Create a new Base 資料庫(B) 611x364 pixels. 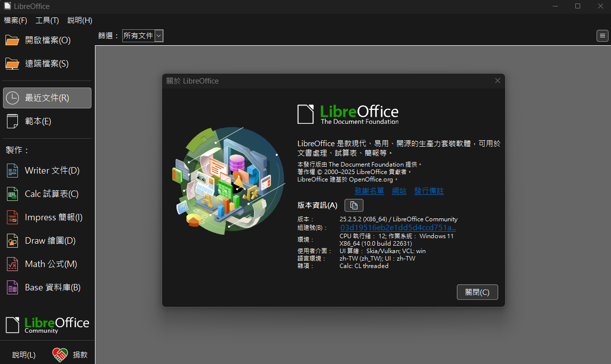click(x=47, y=287)
